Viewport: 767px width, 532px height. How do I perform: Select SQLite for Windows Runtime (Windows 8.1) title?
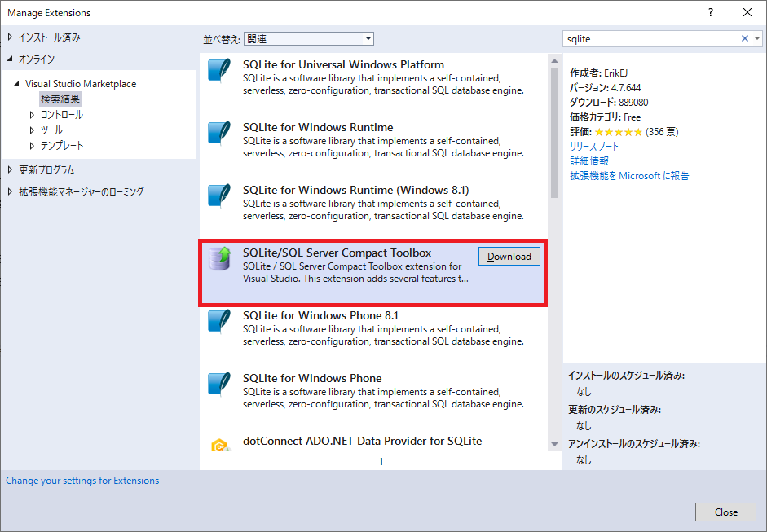click(x=356, y=190)
